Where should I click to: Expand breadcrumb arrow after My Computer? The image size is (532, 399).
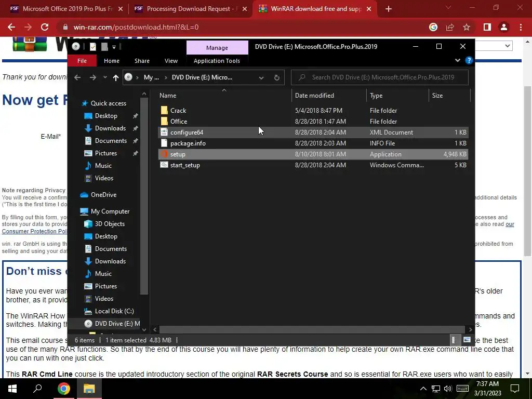click(x=166, y=77)
